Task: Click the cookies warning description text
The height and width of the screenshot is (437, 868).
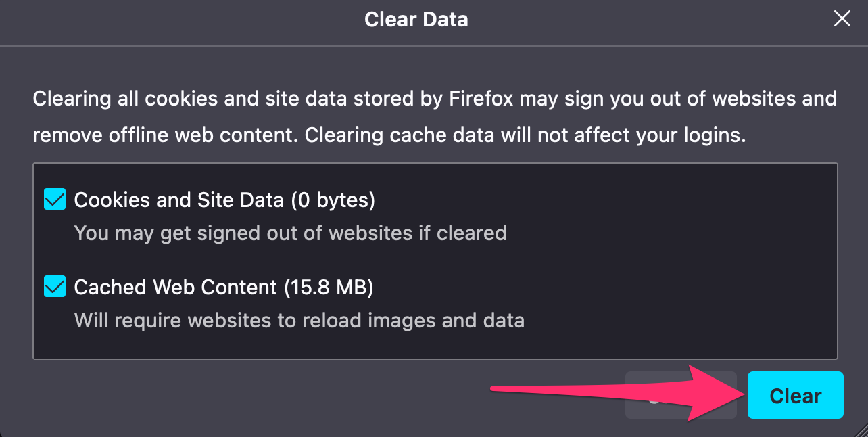Action: point(291,233)
